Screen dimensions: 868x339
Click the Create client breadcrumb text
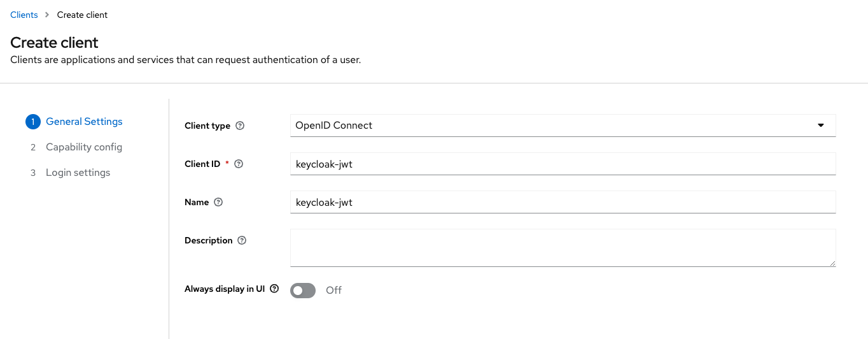[82, 15]
